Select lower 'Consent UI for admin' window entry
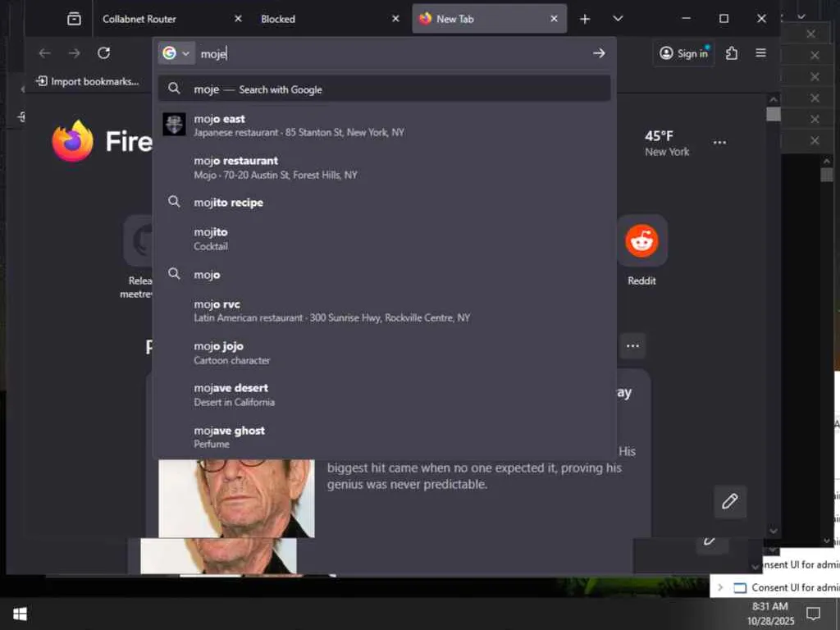 tap(795, 587)
